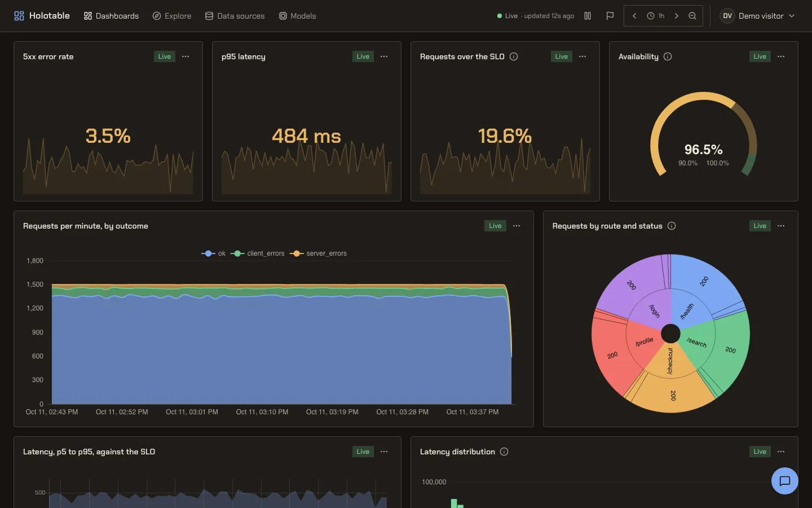Click the Live badge on p95 latency
The height and width of the screenshot is (508, 812).
363,56
